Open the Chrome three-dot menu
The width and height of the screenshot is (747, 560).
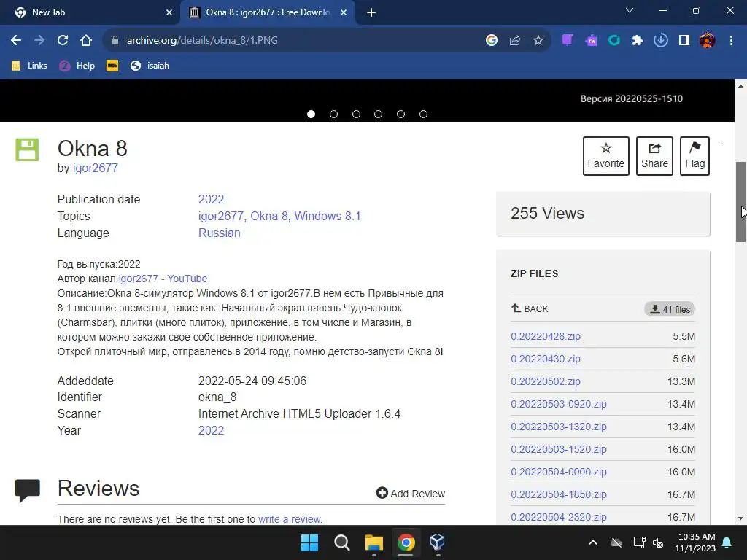[731, 41]
